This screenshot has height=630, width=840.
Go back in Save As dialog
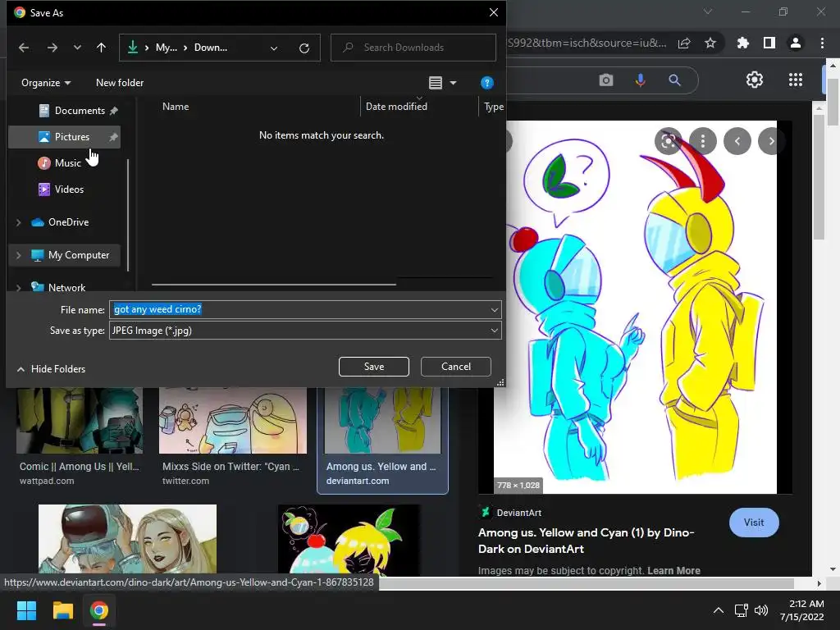pyautogui.click(x=24, y=48)
